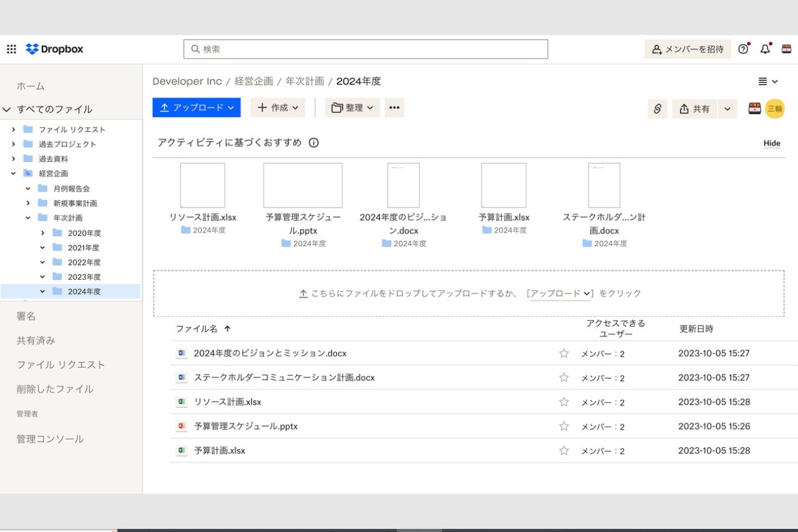Screen dimensions: 798x532
Task: Hide the activity-based suggestions
Action: click(771, 143)
